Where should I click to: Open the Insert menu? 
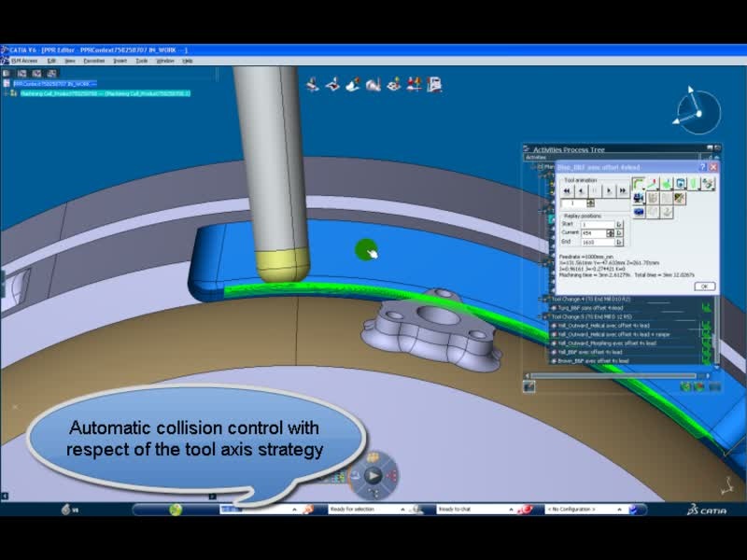click(x=120, y=61)
